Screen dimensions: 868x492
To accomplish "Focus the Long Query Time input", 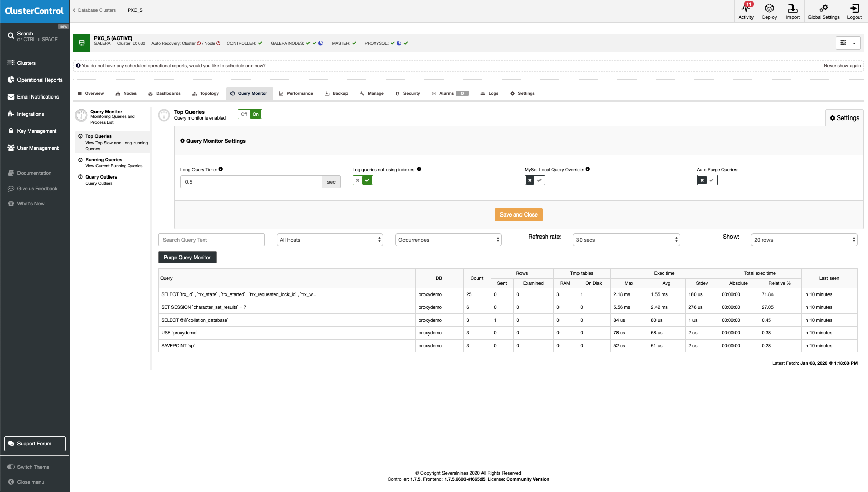I will coord(251,182).
